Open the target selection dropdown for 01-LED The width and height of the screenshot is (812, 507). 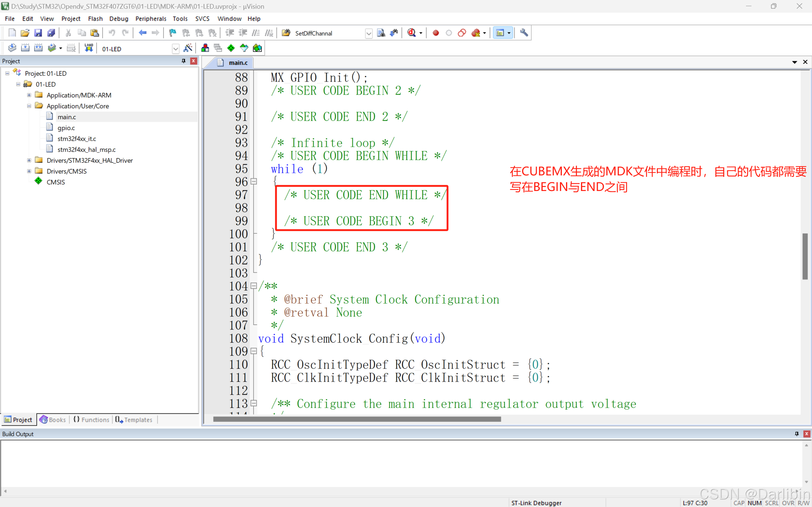(176, 49)
